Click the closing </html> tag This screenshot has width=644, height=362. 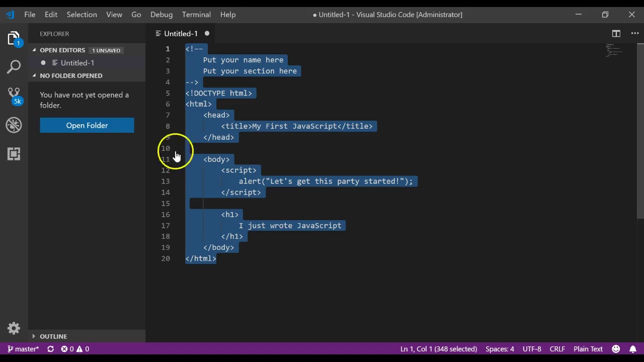pos(201,258)
